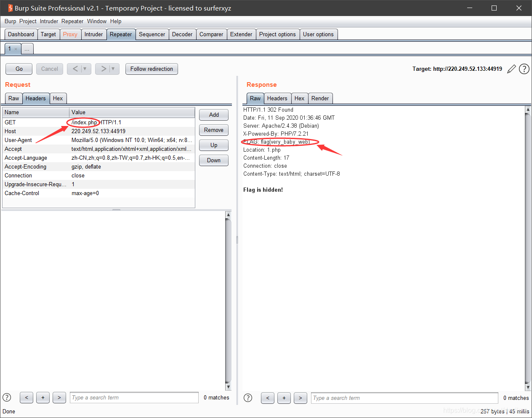Click Location: 1.php response line
532x418 pixels.
pyautogui.click(x=262, y=150)
